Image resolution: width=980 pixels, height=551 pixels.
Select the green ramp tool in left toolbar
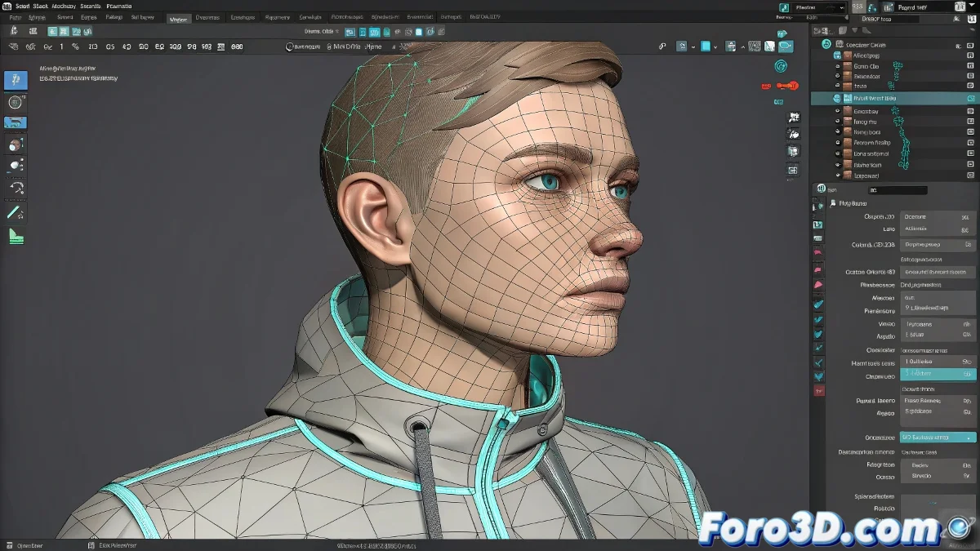coord(16,237)
